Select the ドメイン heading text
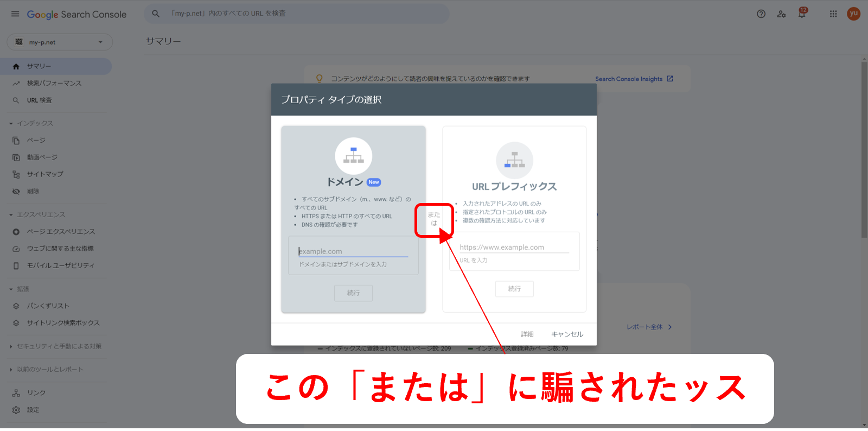The width and height of the screenshot is (868, 431). pos(345,182)
